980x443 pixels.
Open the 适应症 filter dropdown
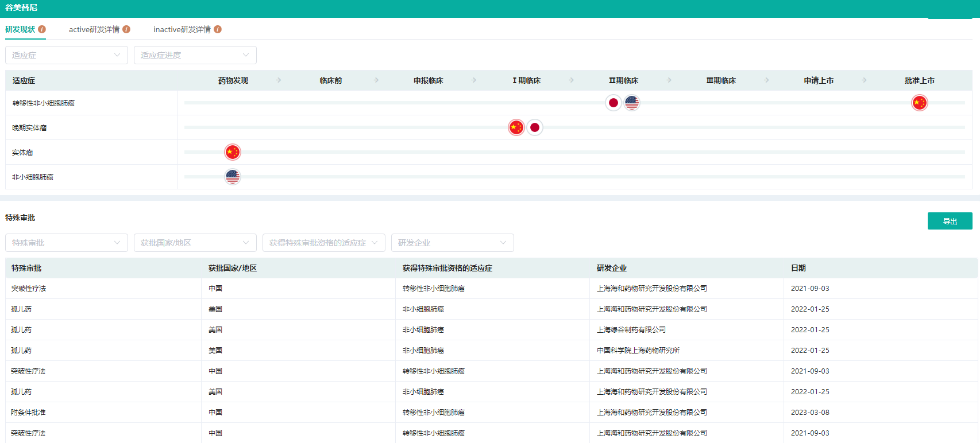66,55
